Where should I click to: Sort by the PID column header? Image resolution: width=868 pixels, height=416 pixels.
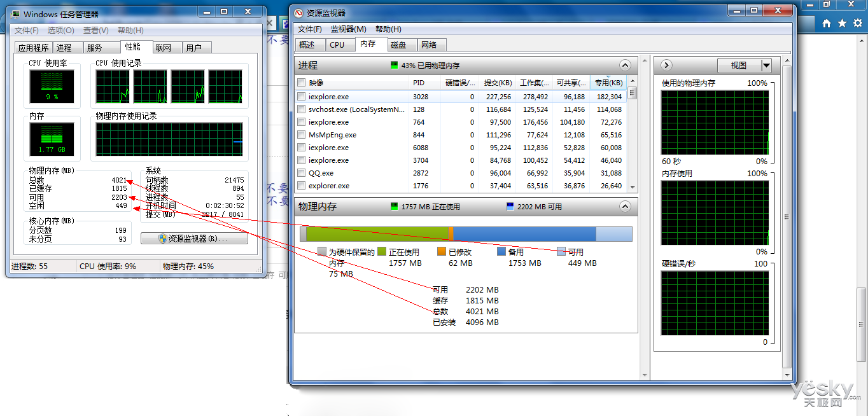(x=424, y=83)
